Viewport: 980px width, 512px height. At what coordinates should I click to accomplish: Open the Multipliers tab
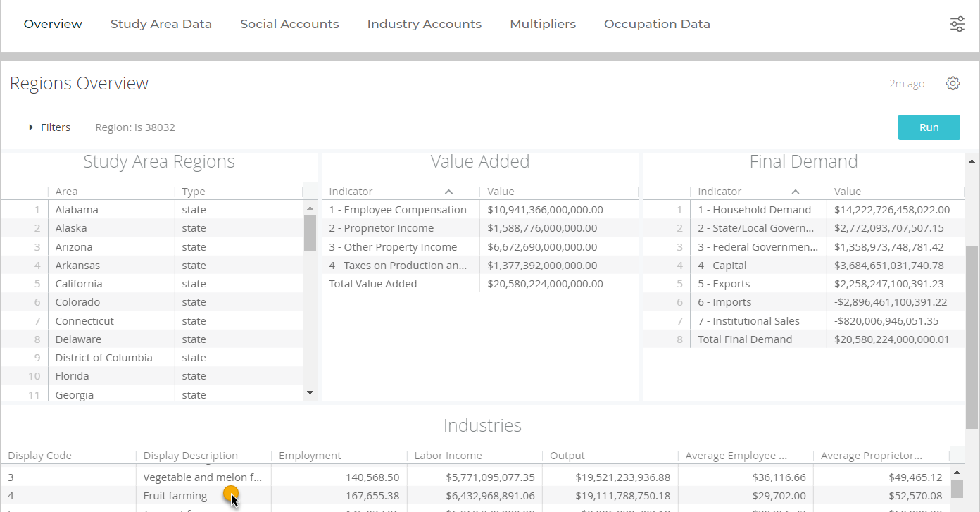(543, 24)
